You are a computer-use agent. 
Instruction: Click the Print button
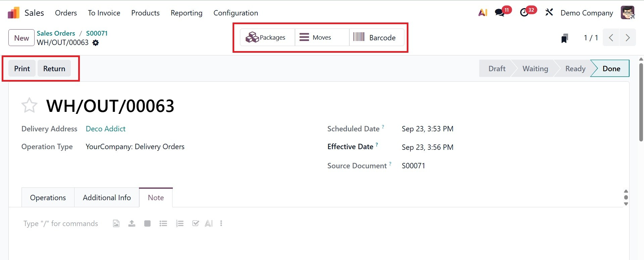tap(22, 69)
